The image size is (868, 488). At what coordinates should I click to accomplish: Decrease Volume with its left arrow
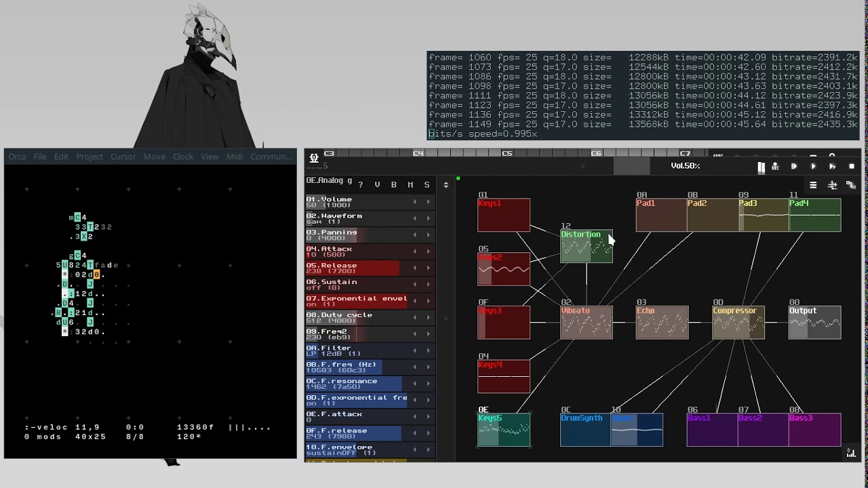[414, 202]
